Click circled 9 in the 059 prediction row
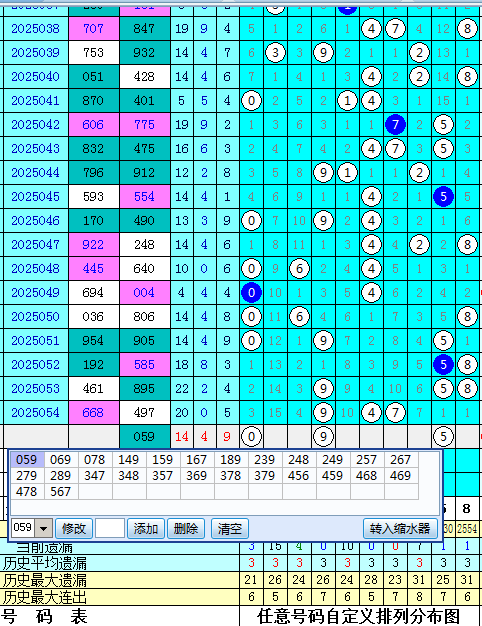Screen dimensions: 482x626 point(323,437)
